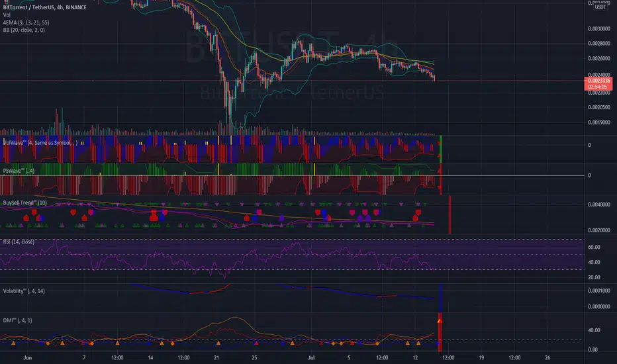This screenshot has width=617, height=364.
Task: Select the VolWave indicator legend
Action: pyautogui.click(x=40, y=143)
